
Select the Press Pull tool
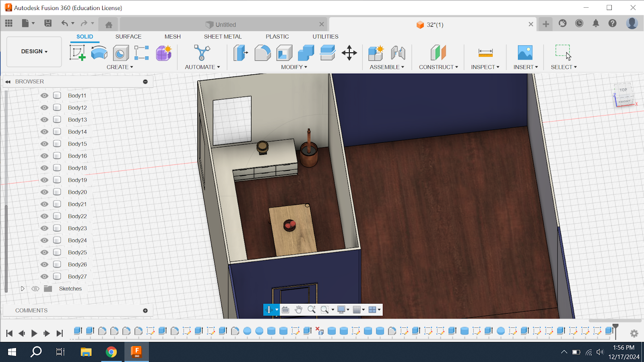[x=240, y=53]
